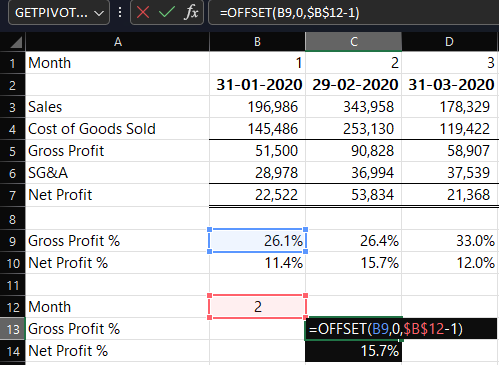499x365 pixels.
Task: Click the Name Box showing GETPIVOT...
Action: click(59, 13)
